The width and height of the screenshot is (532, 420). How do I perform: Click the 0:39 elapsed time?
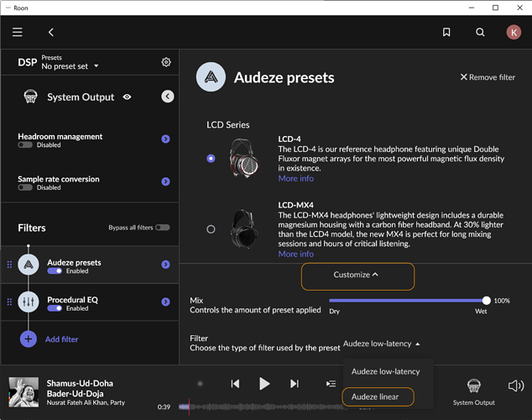pos(164,407)
